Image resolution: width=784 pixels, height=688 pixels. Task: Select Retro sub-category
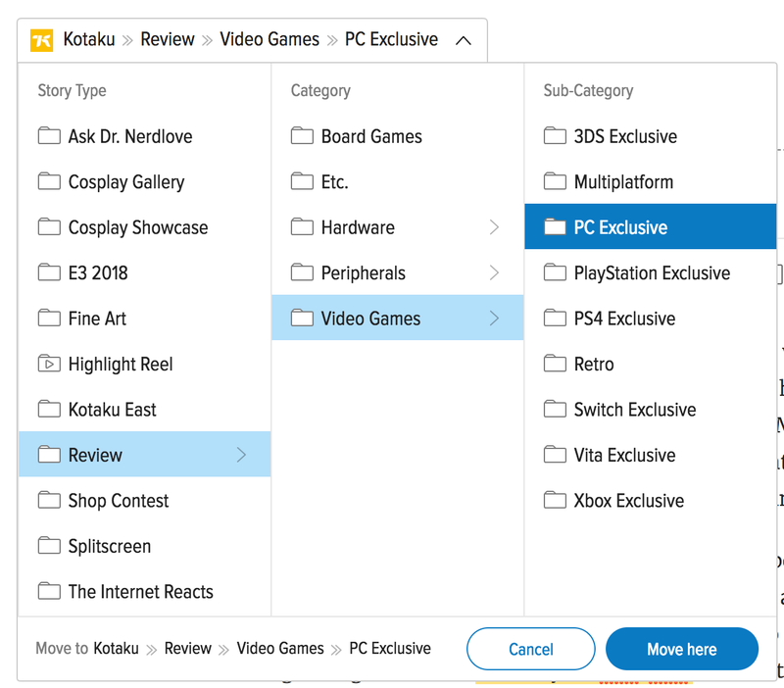coord(651,364)
